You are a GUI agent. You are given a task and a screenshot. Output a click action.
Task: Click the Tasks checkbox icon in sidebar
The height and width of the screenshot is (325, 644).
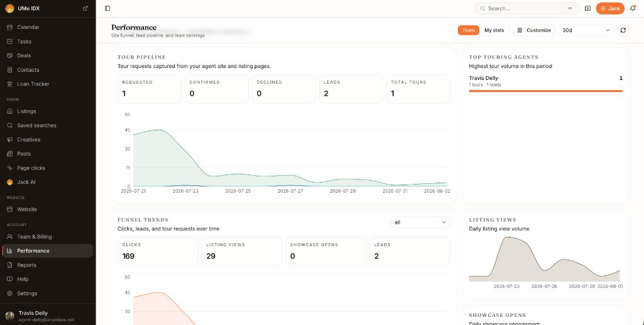point(9,42)
